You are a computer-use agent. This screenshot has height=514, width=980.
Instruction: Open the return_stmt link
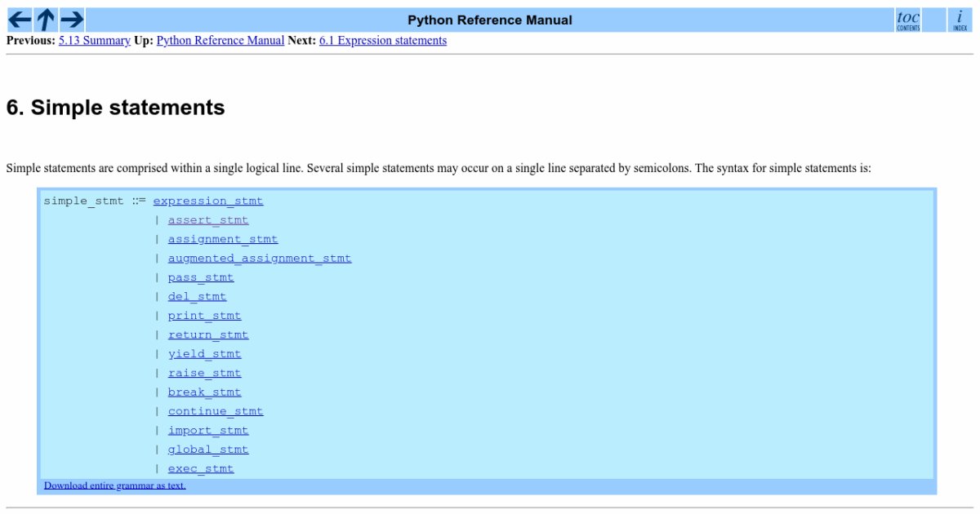pos(208,335)
